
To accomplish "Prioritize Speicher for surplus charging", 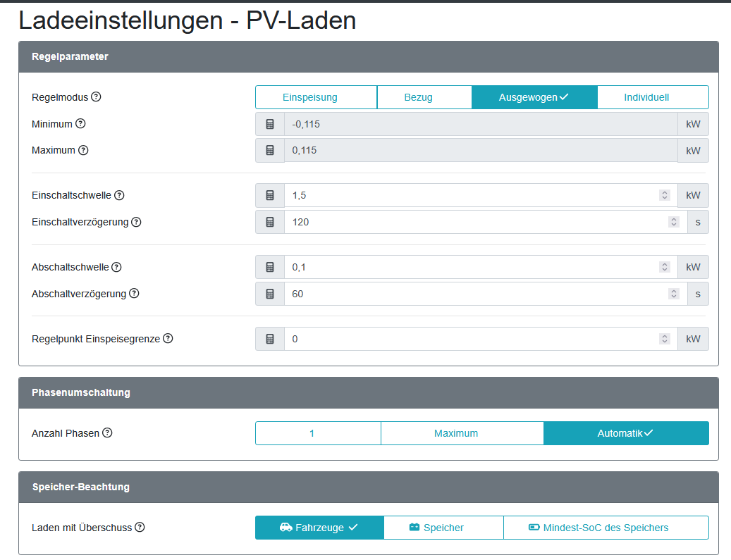I will 443,528.
